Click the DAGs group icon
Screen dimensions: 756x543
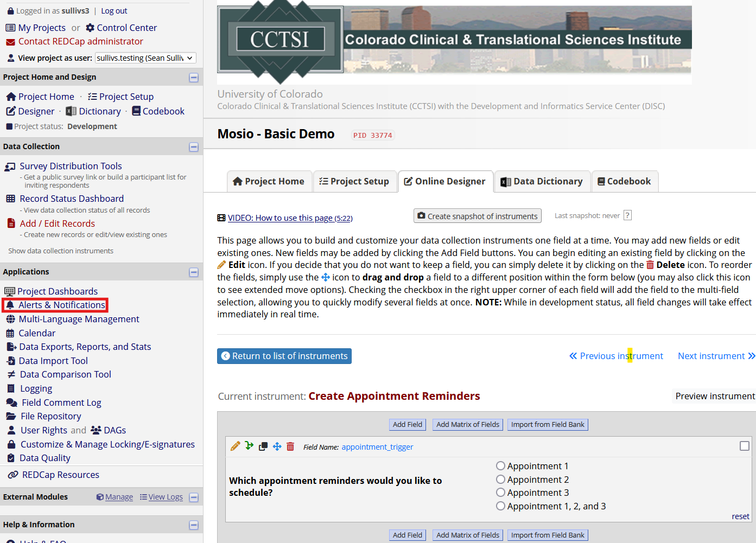96,430
